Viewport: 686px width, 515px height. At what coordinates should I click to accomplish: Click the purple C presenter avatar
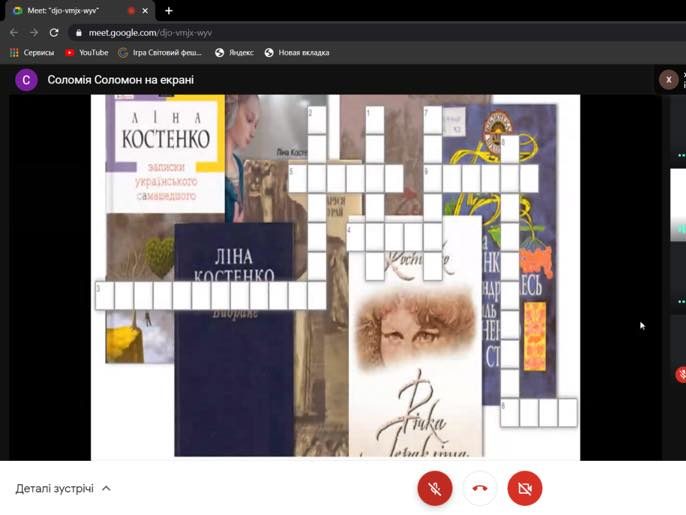point(26,80)
